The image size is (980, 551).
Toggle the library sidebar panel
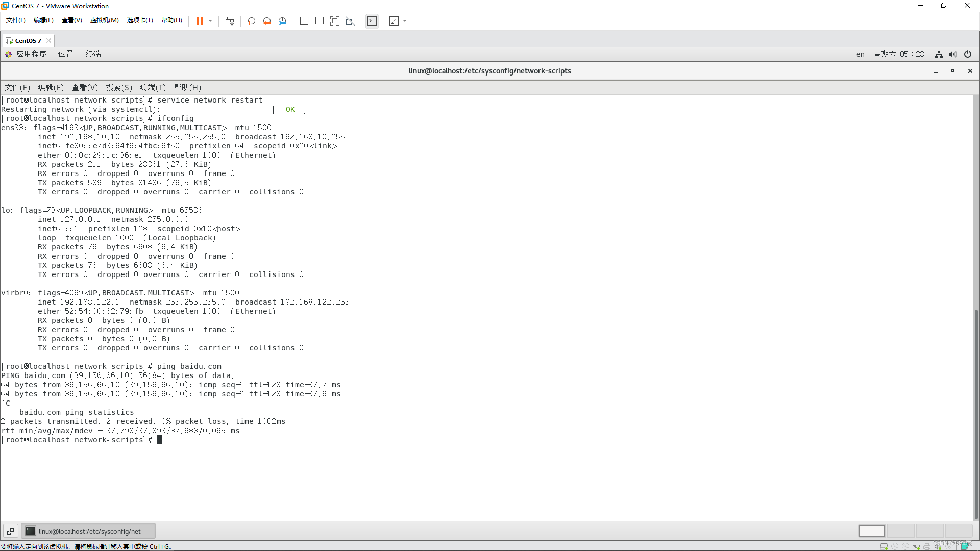point(304,21)
